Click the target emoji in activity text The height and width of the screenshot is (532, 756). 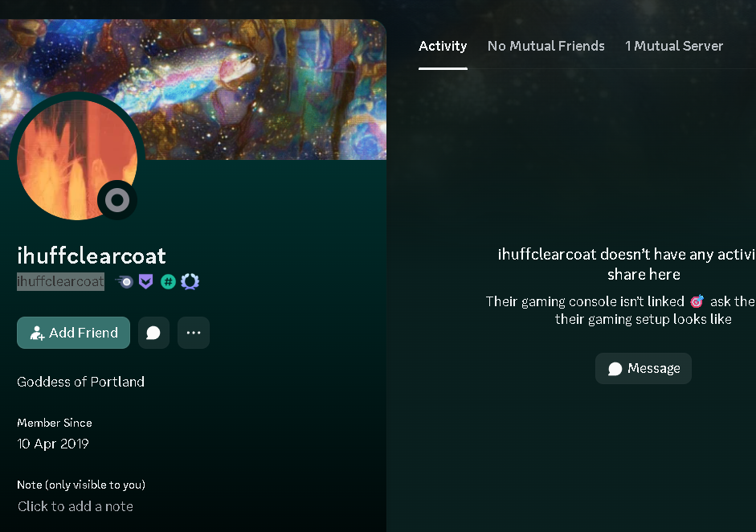pos(697,301)
